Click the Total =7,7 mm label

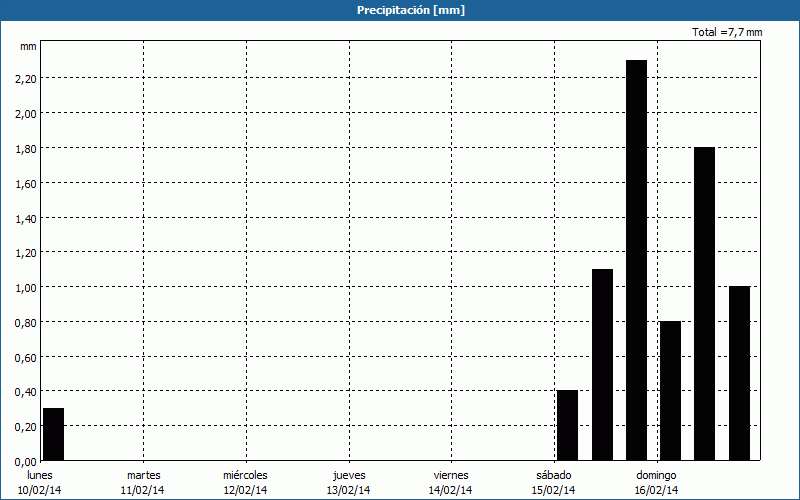pos(727,32)
